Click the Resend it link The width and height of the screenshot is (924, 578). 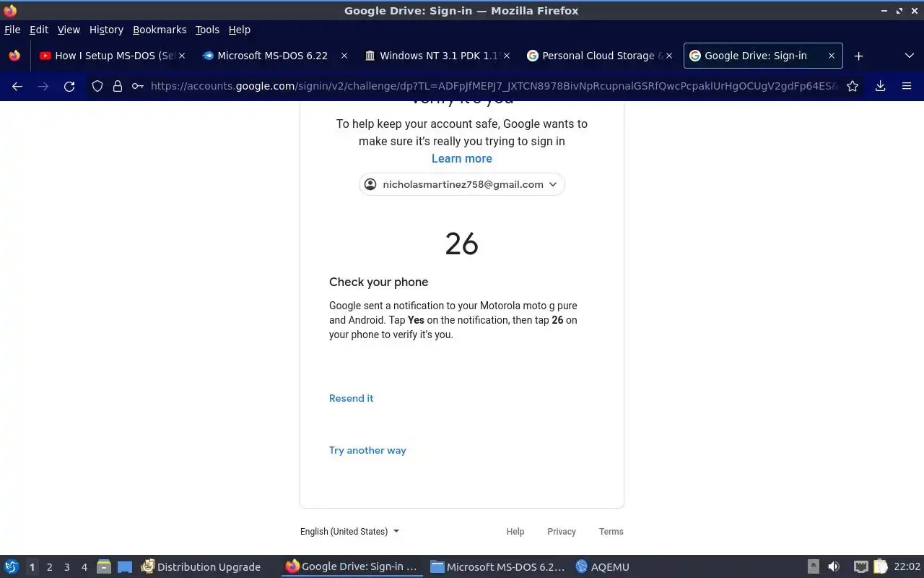[x=352, y=398]
